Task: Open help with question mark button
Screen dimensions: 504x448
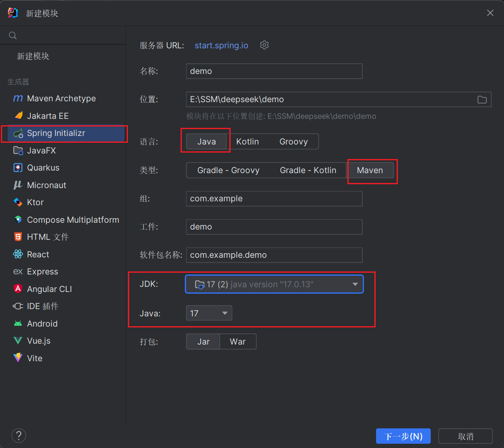Action: [19, 436]
